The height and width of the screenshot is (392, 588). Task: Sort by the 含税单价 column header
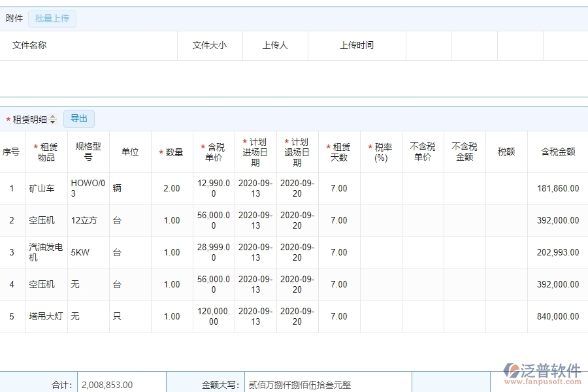tap(214, 151)
